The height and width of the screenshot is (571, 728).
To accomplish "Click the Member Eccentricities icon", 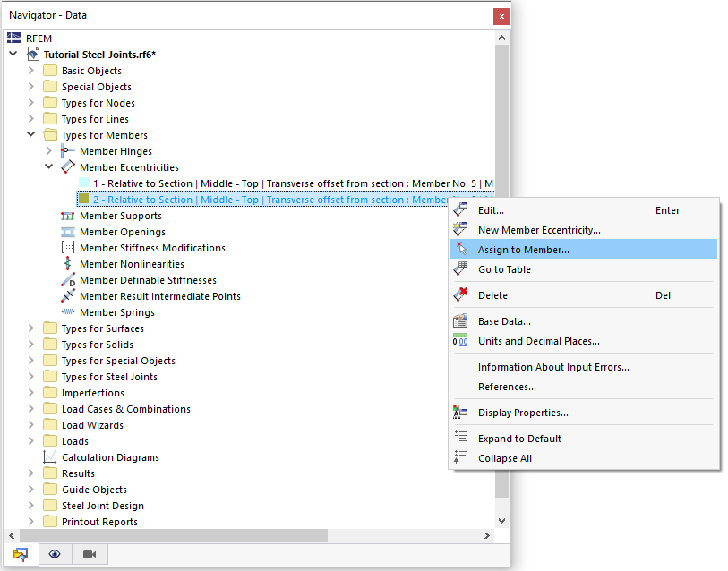I will [x=66, y=166].
